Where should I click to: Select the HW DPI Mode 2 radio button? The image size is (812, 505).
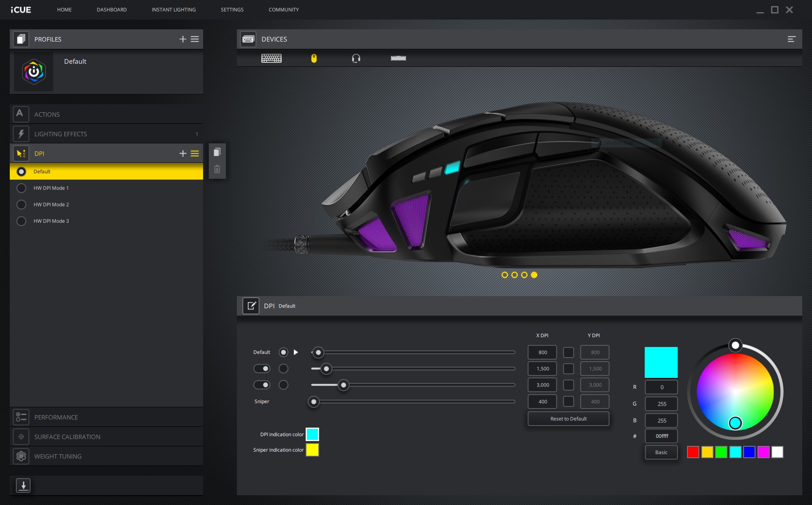21,204
